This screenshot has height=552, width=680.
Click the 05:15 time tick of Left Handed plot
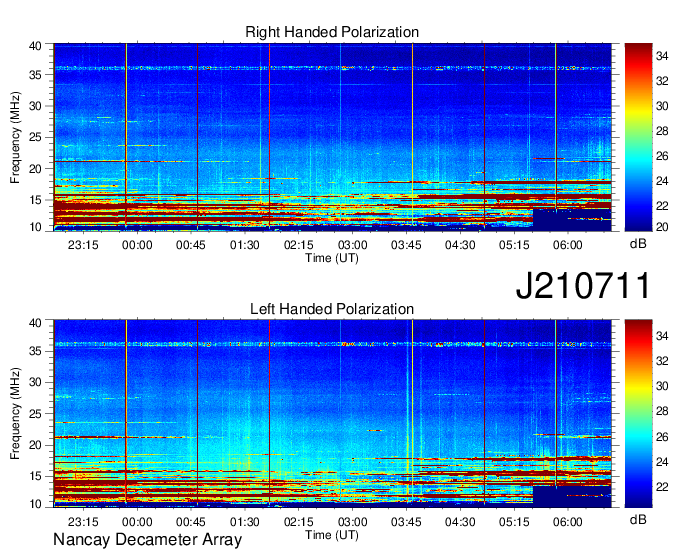(514, 521)
